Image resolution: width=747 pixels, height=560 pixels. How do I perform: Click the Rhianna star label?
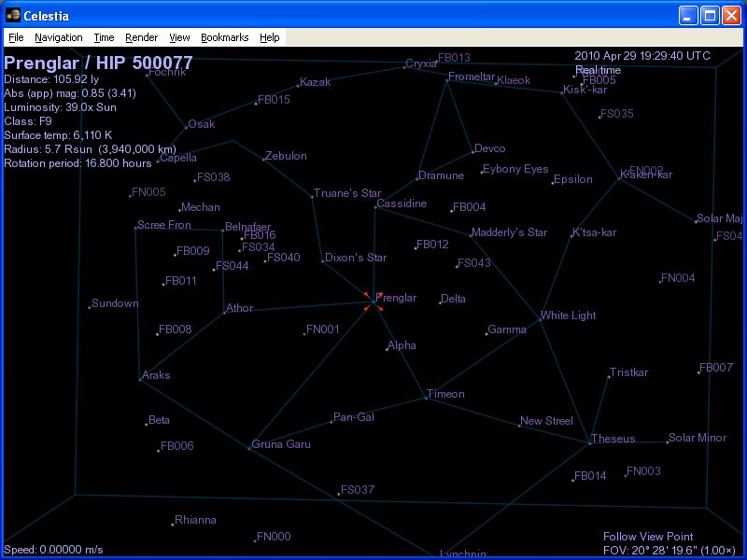pyautogui.click(x=195, y=520)
